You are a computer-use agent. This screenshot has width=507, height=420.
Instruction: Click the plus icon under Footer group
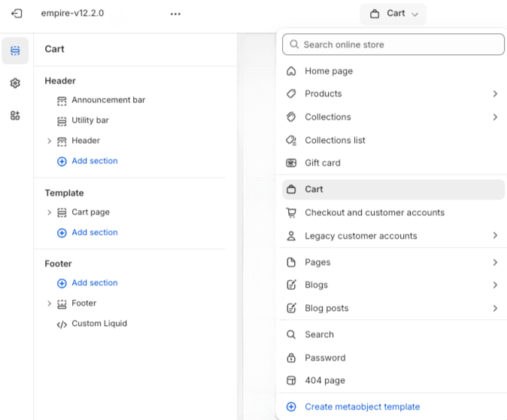coord(62,283)
